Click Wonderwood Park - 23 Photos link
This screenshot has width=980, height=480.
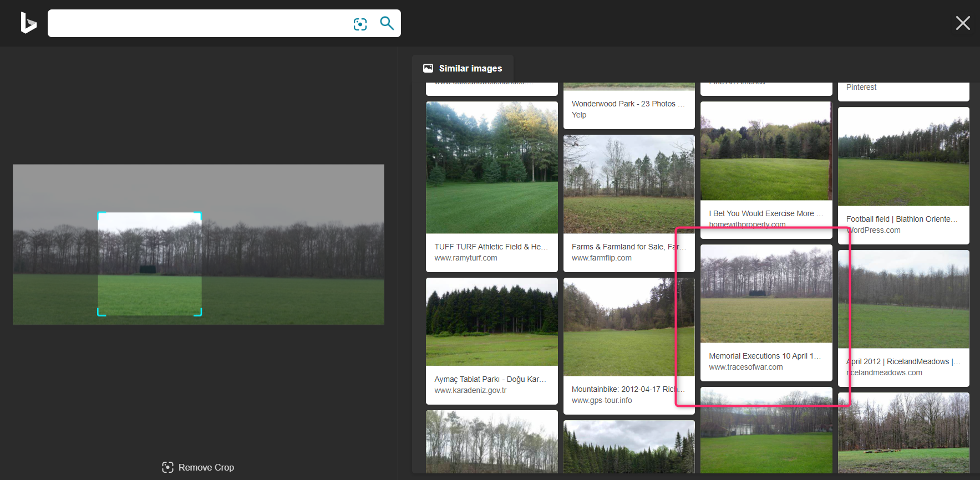[x=628, y=104]
